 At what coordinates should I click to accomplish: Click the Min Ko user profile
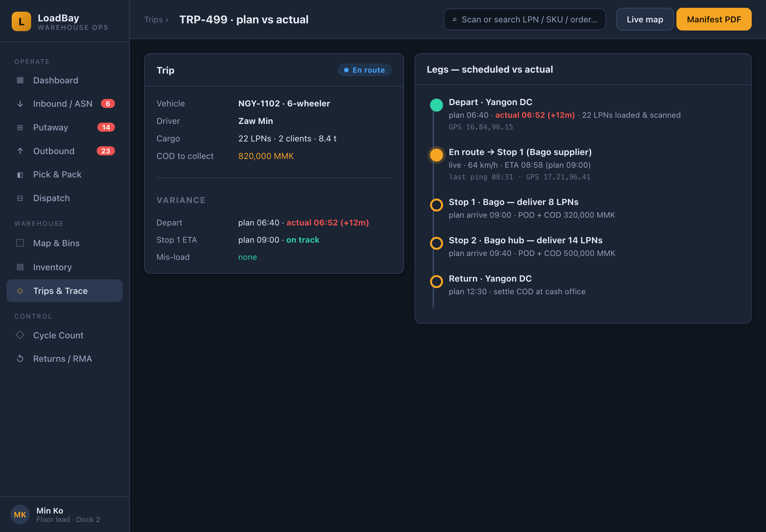tap(65, 514)
